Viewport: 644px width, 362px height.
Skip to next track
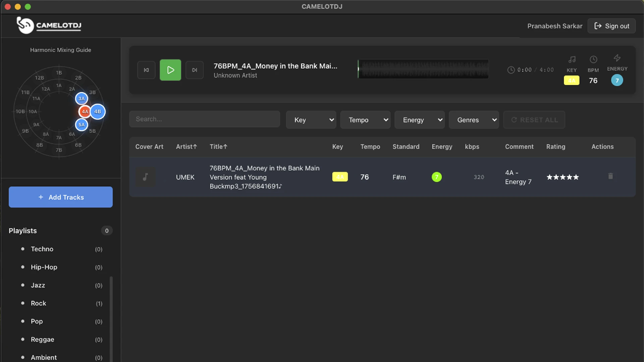pyautogui.click(x=195, y=70)
